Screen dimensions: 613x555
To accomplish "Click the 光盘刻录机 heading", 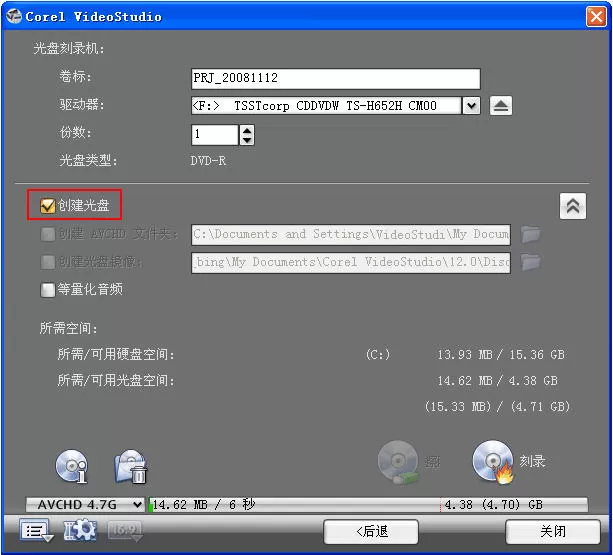I will [69, 48].
